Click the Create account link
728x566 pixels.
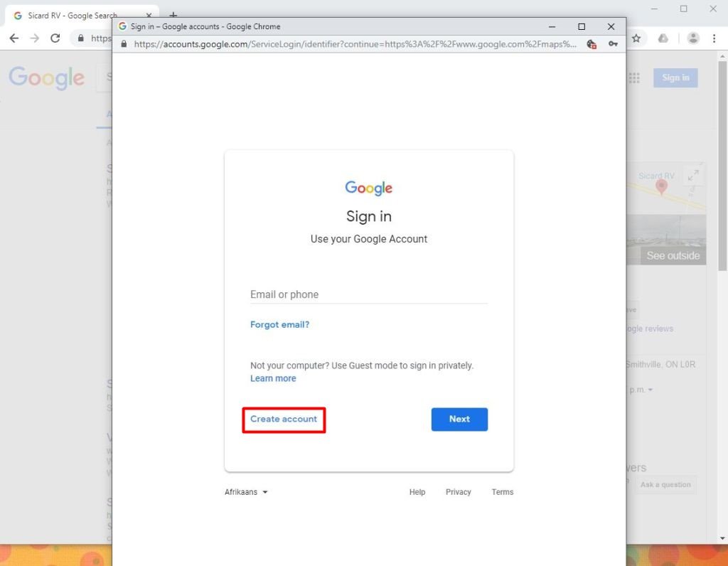[x=284, y=420]
